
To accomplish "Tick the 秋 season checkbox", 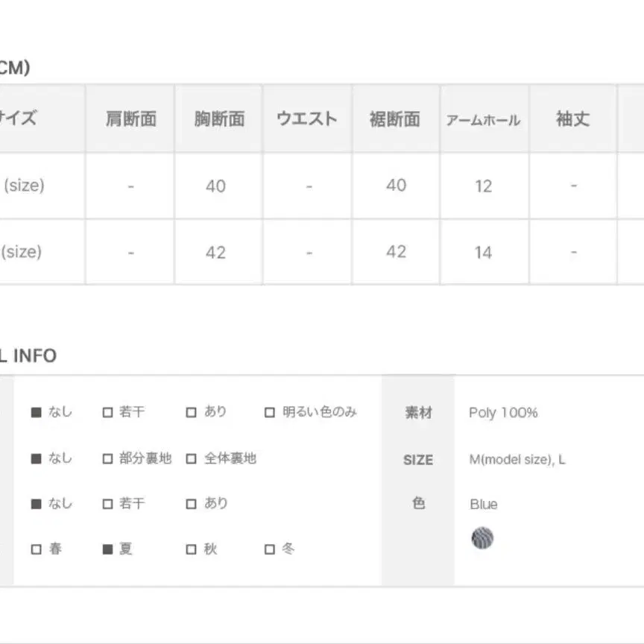I will click(x=191, y=549).
